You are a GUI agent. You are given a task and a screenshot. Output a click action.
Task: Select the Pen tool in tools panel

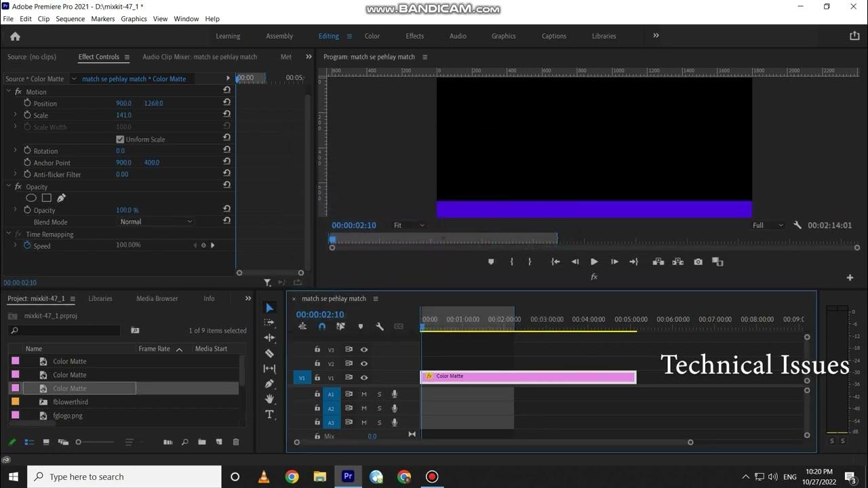[269, 384]
